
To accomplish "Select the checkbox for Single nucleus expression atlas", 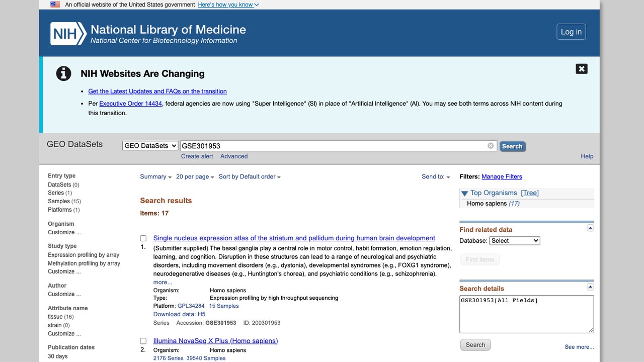I will (x=143, y=238).
